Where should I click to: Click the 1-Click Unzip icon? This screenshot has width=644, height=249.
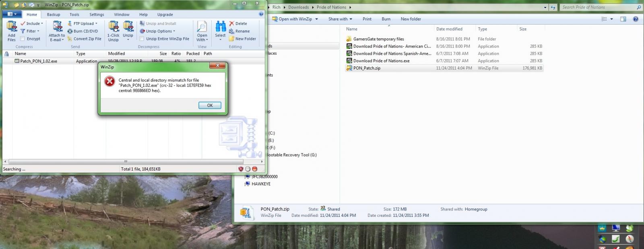pyautogui.click(x=114, y=27)
